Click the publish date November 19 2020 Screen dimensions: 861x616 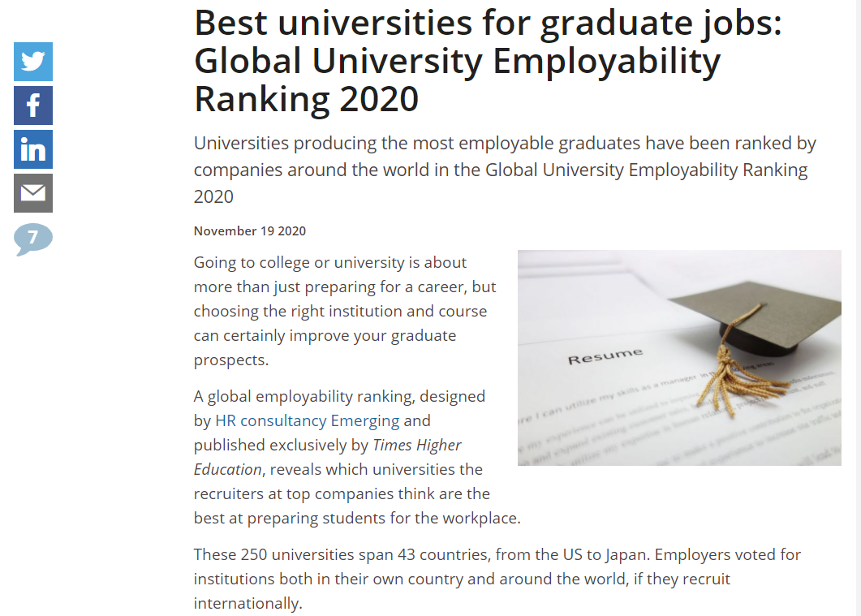[250, 230]
